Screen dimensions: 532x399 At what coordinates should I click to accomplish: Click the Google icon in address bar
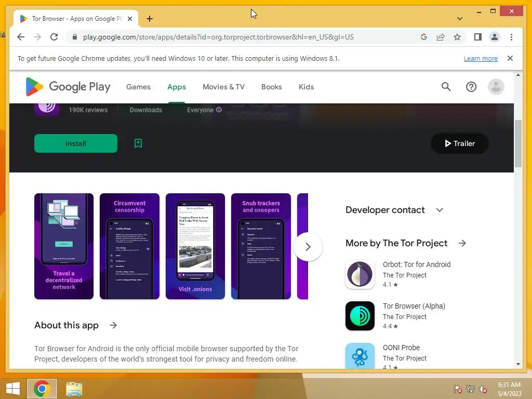click(424, 37)
